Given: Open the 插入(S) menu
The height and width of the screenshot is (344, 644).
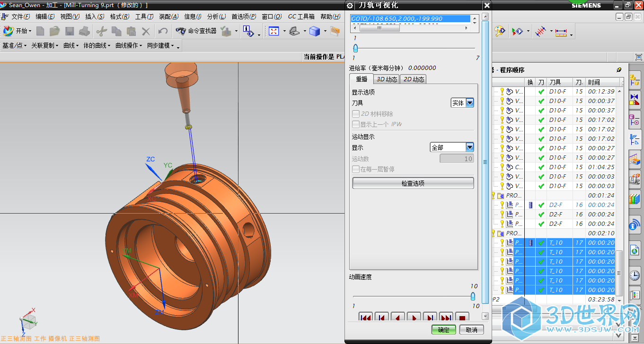Looking at the screenshot, I should (x=95, y=17).
